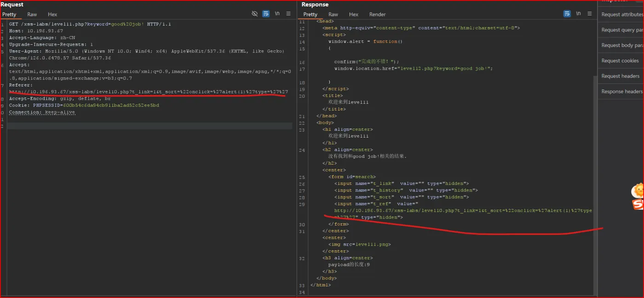Switch to Hex tab in Request panel
This screenshot has width=644, height=298.
52,14
